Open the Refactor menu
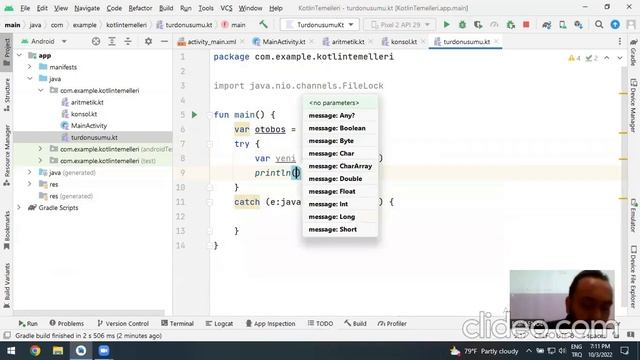 (140, 8)
